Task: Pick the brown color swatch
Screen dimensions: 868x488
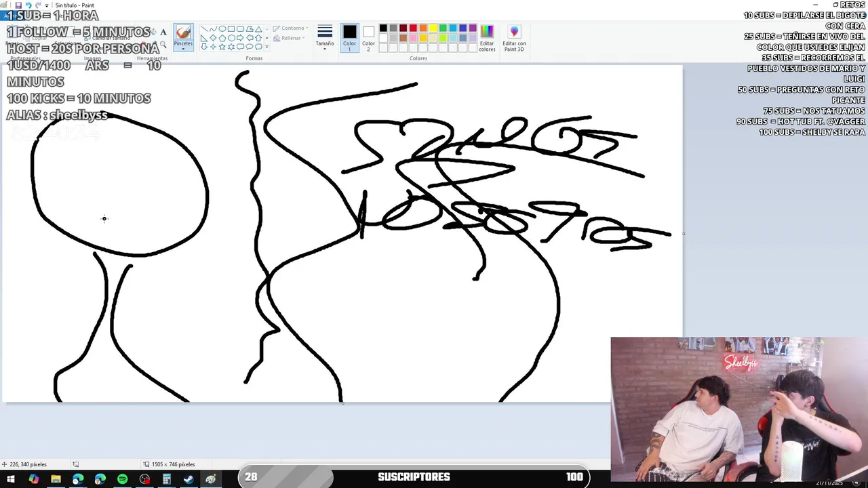Action: pos(403,38)
